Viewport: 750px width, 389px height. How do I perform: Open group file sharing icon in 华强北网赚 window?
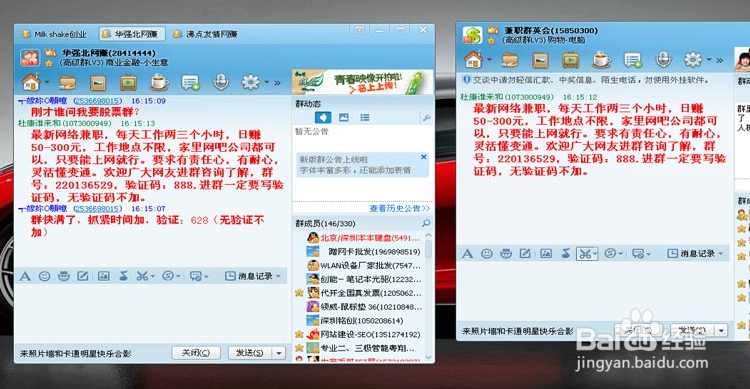(67, 83)
